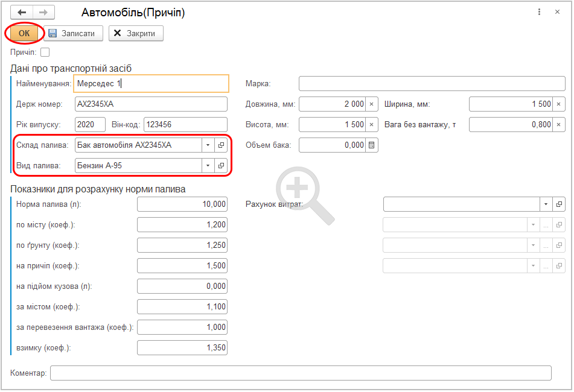The width and height of the screenshot is (574, 392).
Task: Click the Закрити button
Action: tap(136, 33)
